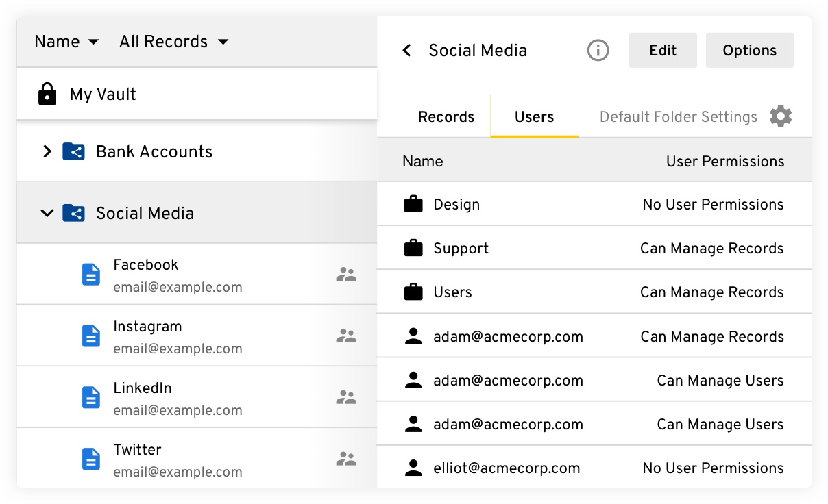Open the Facebook record
828x504 pixels.
pyautogui.click(x=197, y=274)
